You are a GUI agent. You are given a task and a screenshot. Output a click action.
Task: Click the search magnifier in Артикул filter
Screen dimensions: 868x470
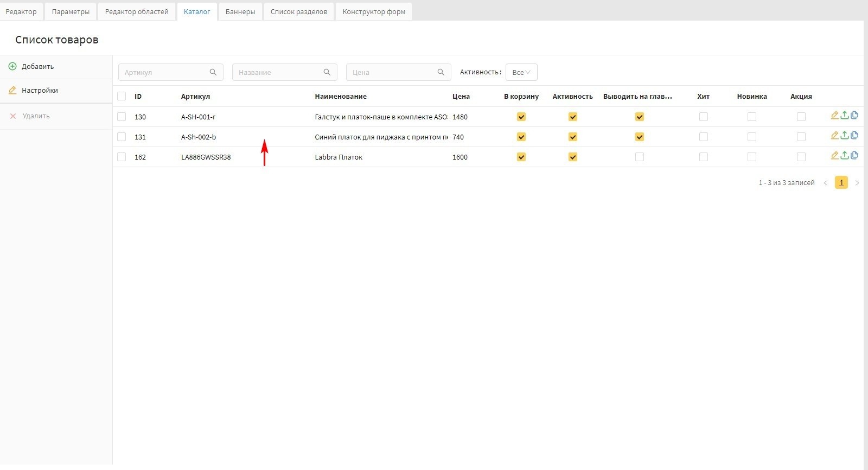(x=213, y=72)
